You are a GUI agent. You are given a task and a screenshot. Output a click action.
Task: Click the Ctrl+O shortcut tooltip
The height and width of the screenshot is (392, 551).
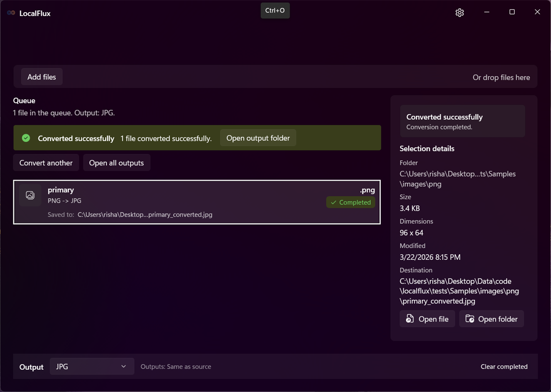[275, 10]
